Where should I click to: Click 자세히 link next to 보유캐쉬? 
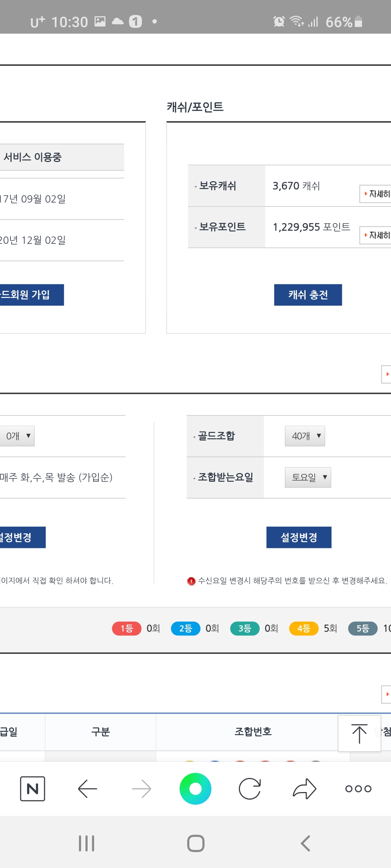[377, 194]
